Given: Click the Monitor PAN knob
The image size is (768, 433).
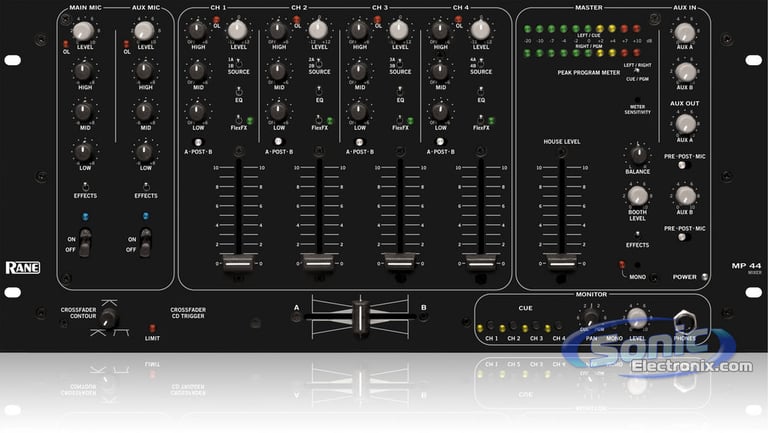Looking at the screenshot, I should [x=591, y=318].
